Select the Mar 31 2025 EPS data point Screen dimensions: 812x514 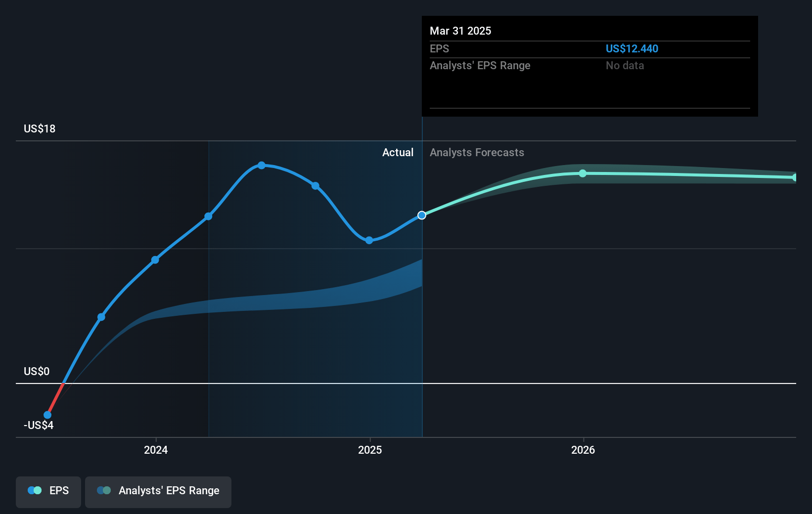(x=422, y=215)
